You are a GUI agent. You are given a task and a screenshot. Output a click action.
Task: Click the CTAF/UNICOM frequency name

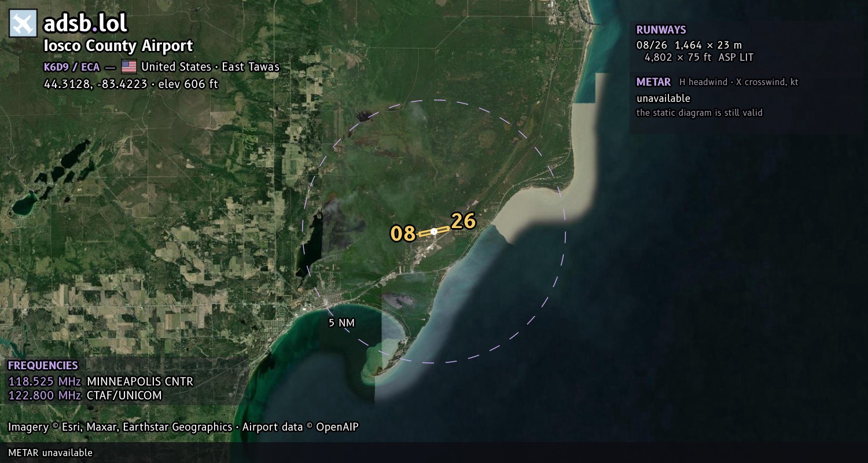tap(124, 395)
